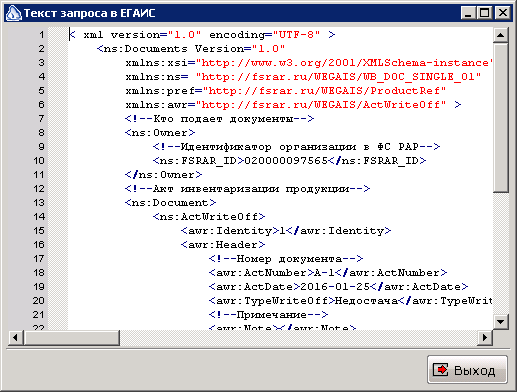Minimize the Текст запроса в ЕГАИС window
517x392 pixels.
coord(468,13)
